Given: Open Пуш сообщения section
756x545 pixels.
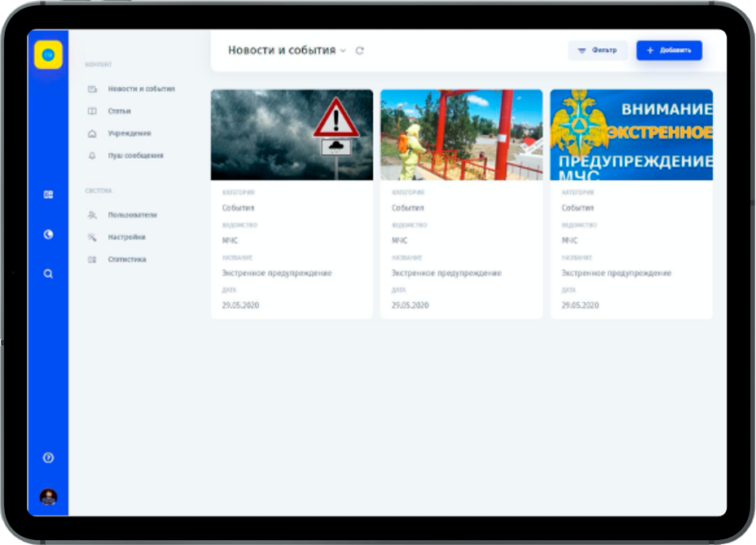Looking at the screenshot, I should pos(135,156).
